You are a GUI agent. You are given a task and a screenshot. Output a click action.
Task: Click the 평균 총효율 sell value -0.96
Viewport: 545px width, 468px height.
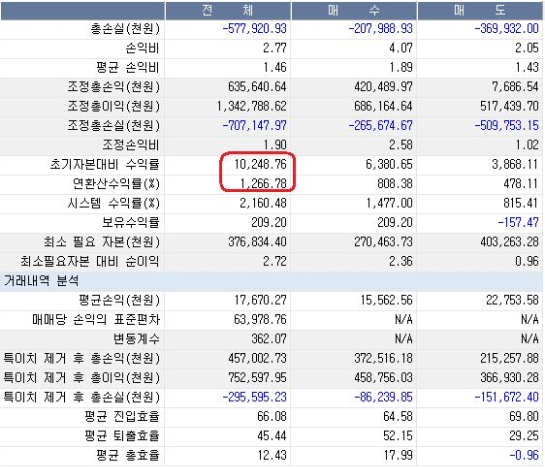tap(524, 455)
